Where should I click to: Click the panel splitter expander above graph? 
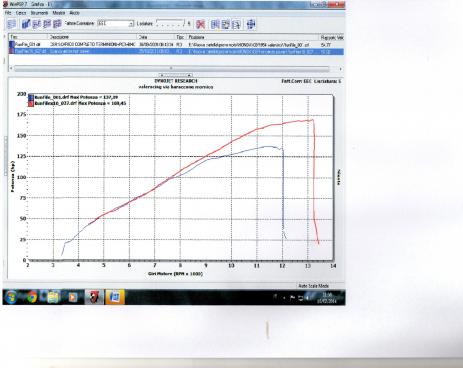(176, 75)
